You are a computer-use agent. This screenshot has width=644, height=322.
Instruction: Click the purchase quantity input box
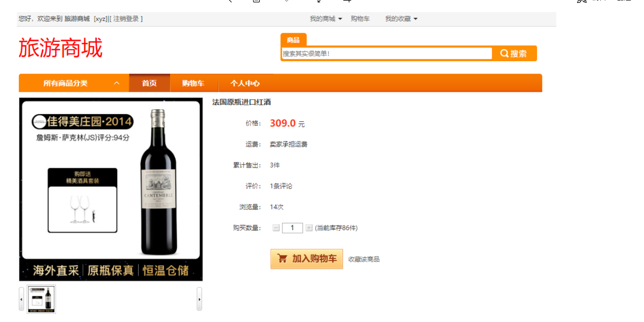click(x=292, y=228)
